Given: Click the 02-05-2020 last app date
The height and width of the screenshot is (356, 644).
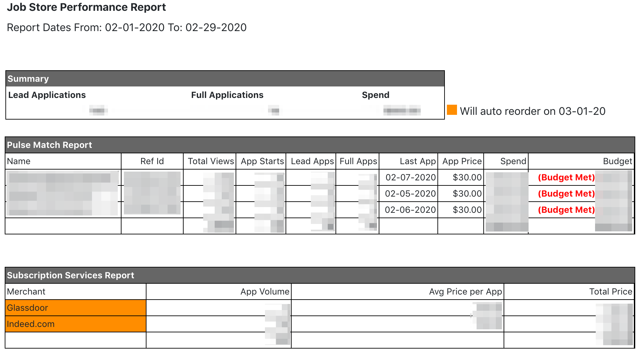Looking at the screenshot, I should (410, 194).
